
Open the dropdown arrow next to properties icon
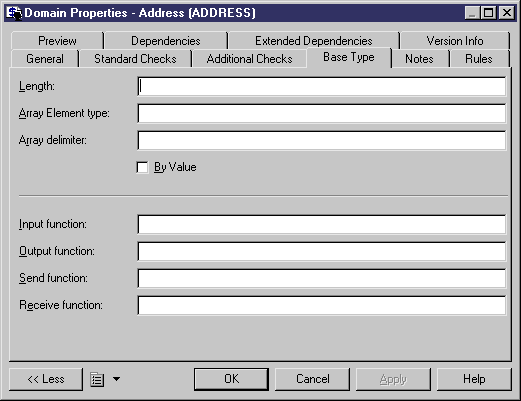[x=116, y=379]
